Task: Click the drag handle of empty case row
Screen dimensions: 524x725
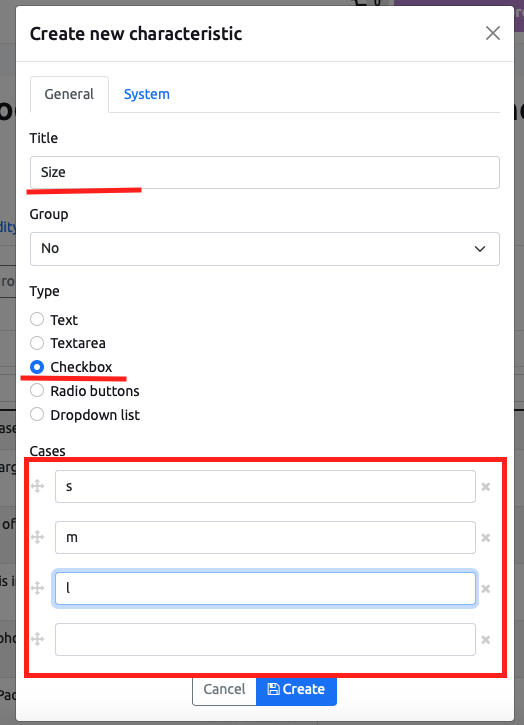Action: point(37,639)
